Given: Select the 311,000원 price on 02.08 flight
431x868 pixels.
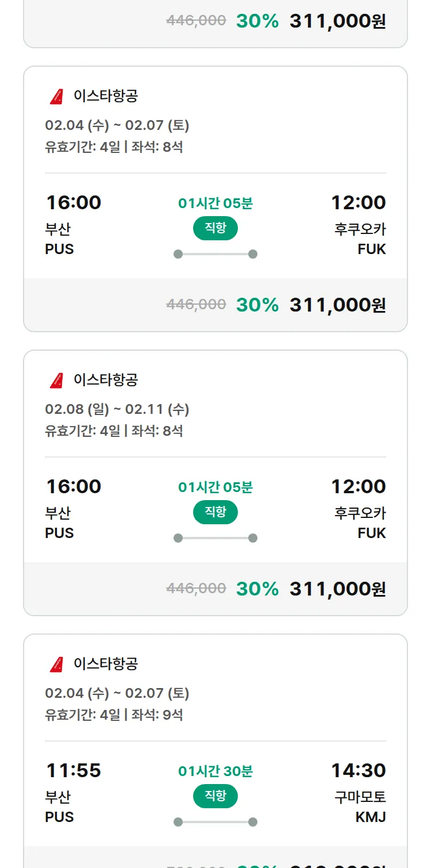Looking at the screenshot, I should (x=337, y=589).
